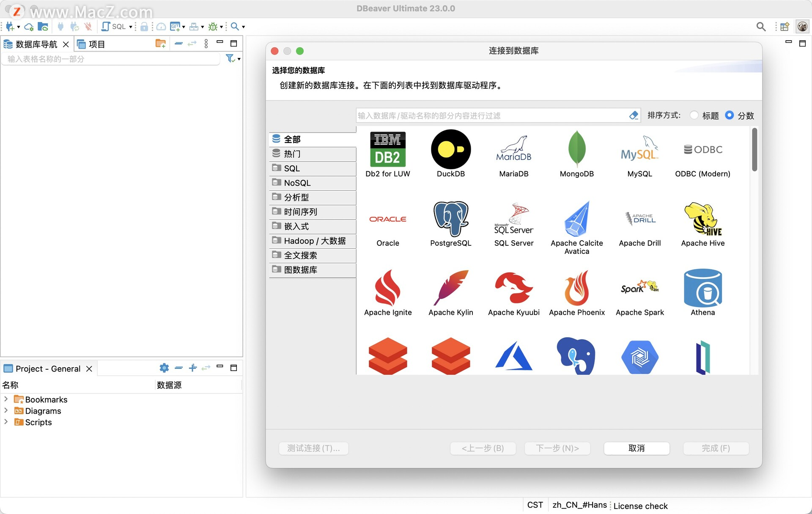The width and height of the screenshot is (812, 514).
Task: Select the 全部 category
Action: [313, 139]
